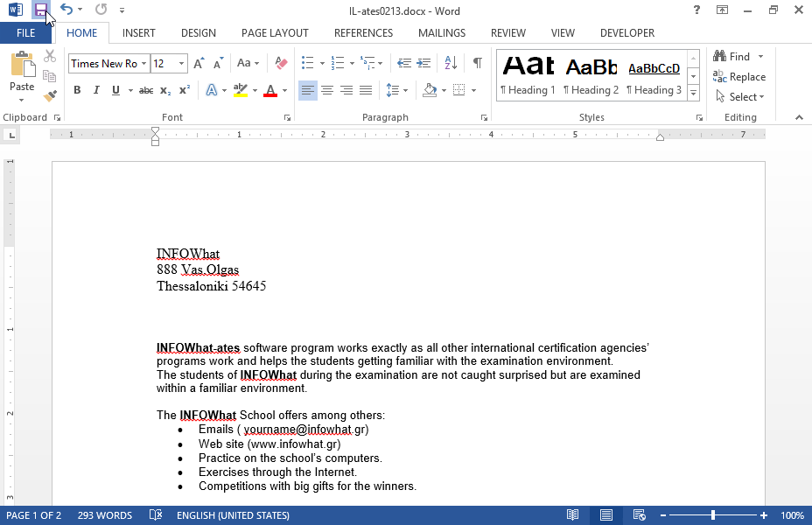
Task: Toggle Underline formatting
Action: pyautogui.click(x=115, y=91)
